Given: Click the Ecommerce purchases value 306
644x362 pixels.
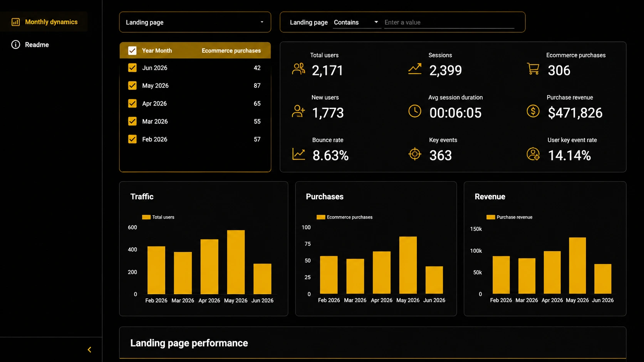Looking at the screenshot, I should (x=559, y=70).
